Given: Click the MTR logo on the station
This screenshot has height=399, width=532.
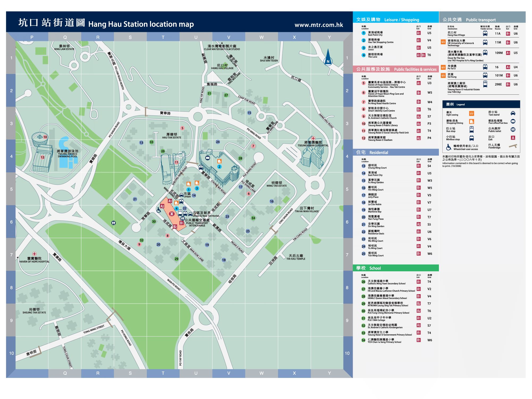Looking at the screenshot, I should tap(172, 214).
